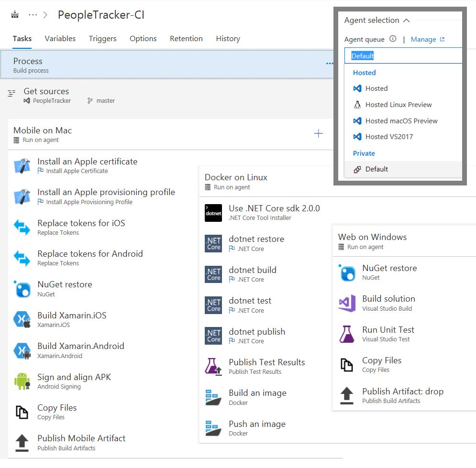Select the dotnet restore .NET Core icon
This screenshot has height=468, width=476.
coord(213,243)
